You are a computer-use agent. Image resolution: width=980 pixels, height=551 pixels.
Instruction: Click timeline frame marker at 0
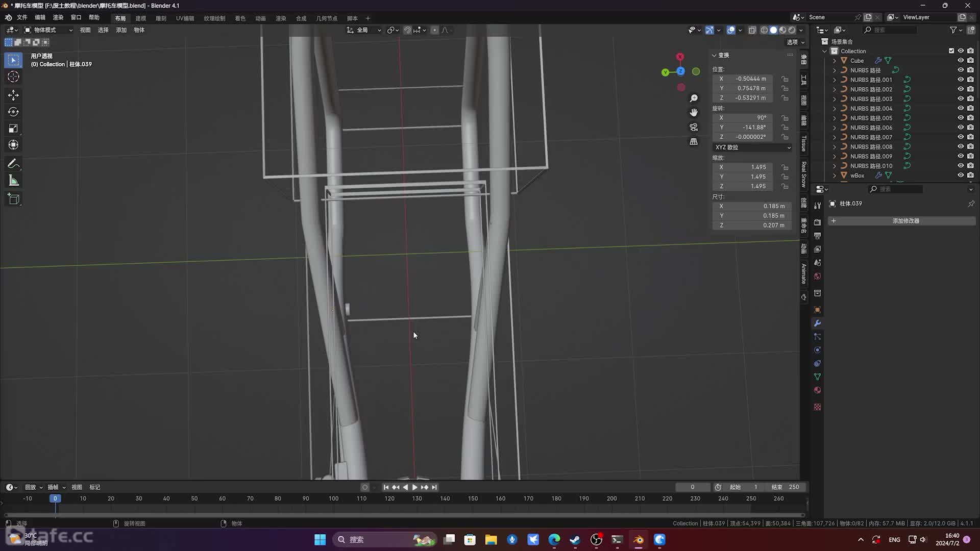coord(55,498)
